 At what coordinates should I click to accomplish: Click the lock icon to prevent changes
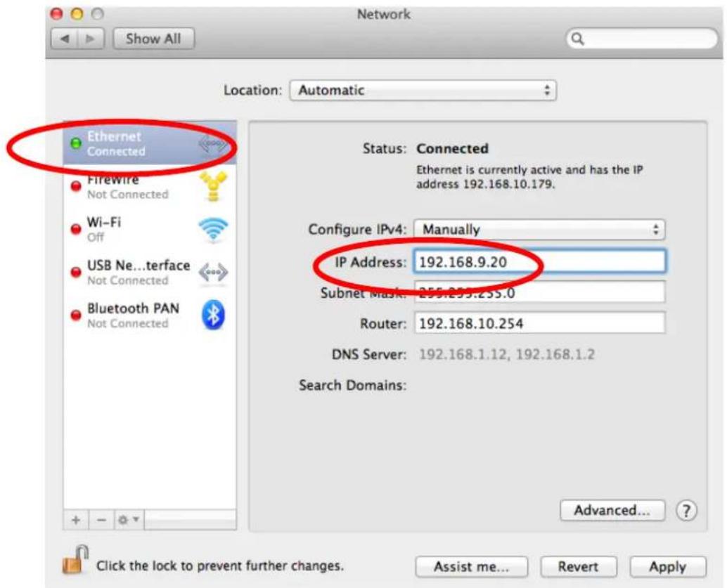(75, 560)
